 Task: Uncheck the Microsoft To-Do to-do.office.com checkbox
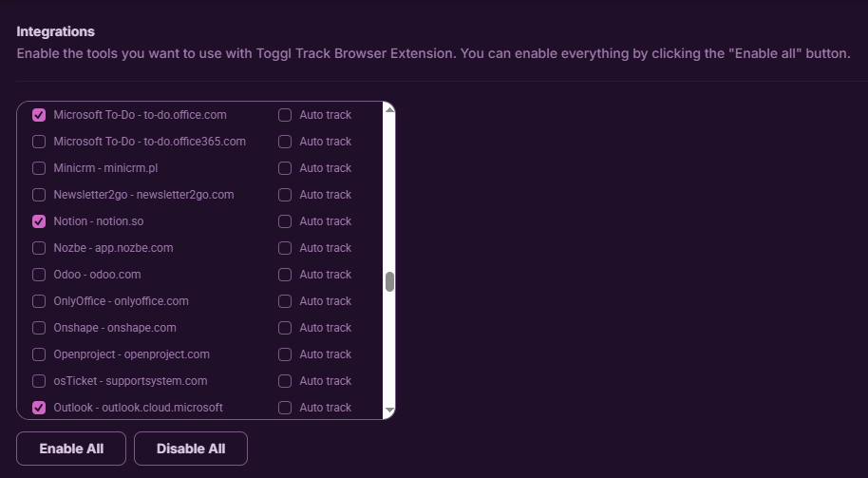coord(39,115)
